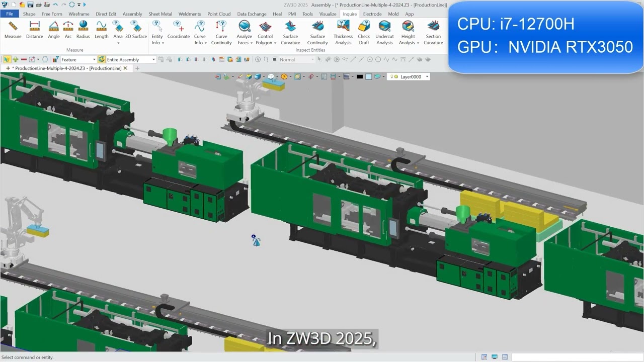Open Section Curvature tool

pyautogui.click(x=433, y=33)
